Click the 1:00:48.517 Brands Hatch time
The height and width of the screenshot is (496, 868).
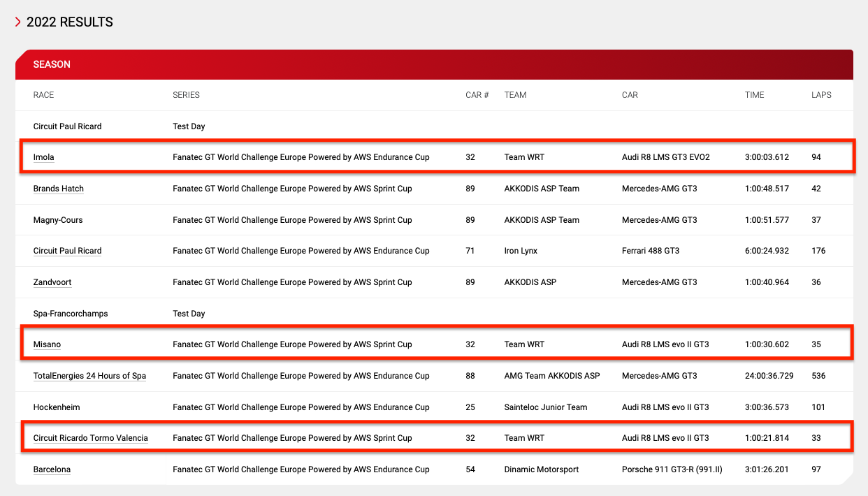pyautogui.click(x=767, y=189)
